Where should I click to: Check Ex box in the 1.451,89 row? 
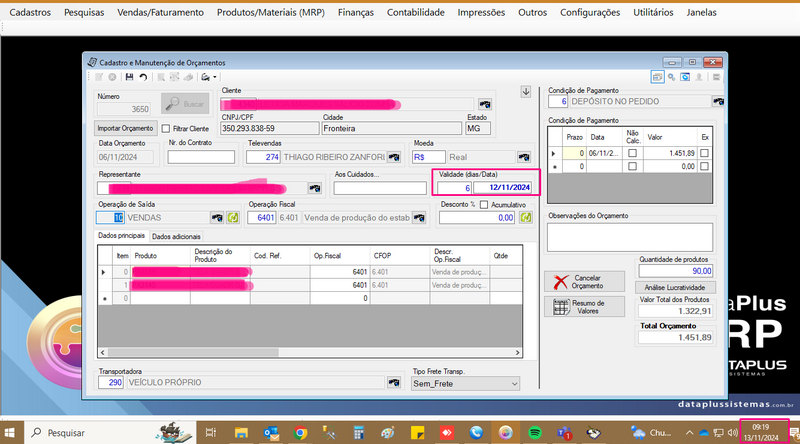(705, 153)
